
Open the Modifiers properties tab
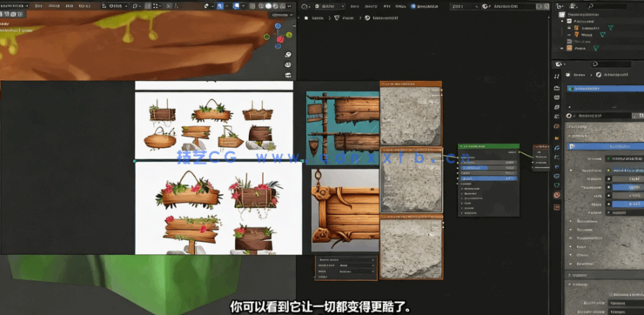[x=556, y=147]
